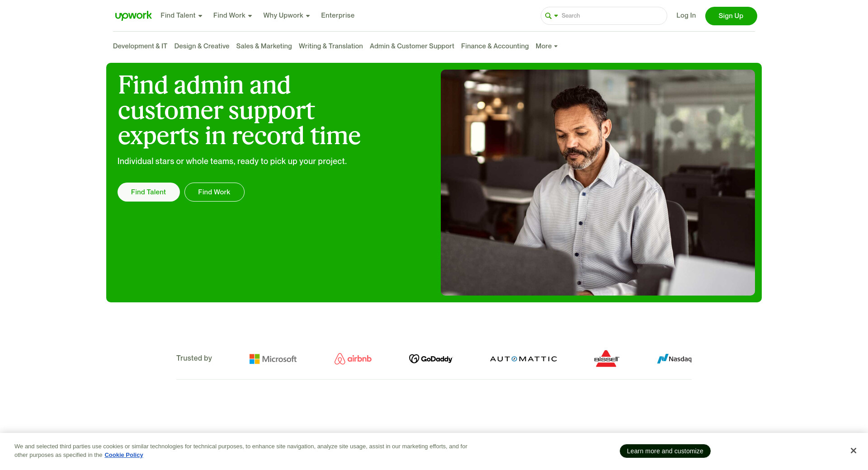Viewport: 868px width, 470px height.
Task: Open the Finance & Accounting category
Action: pyautogui.click(x=495, y=46)
